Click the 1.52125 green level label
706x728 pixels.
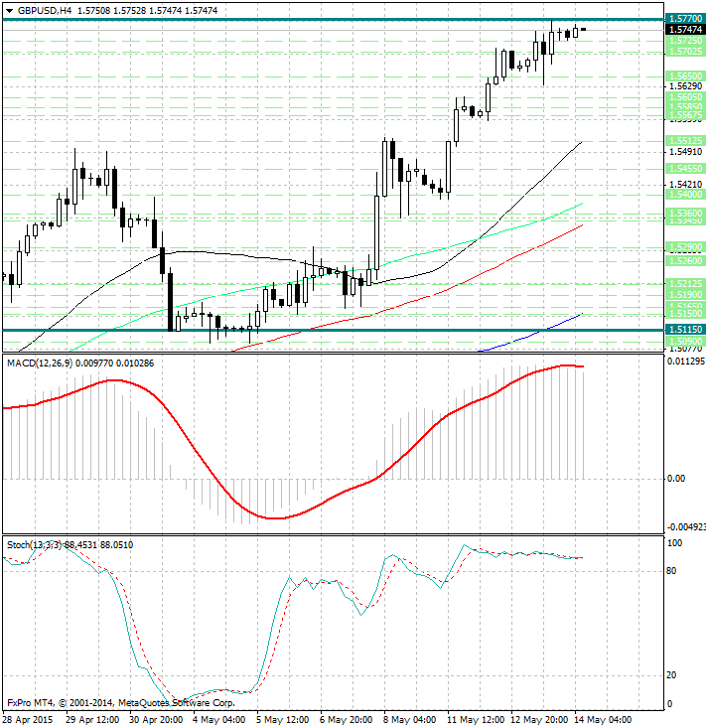point(685,283)
